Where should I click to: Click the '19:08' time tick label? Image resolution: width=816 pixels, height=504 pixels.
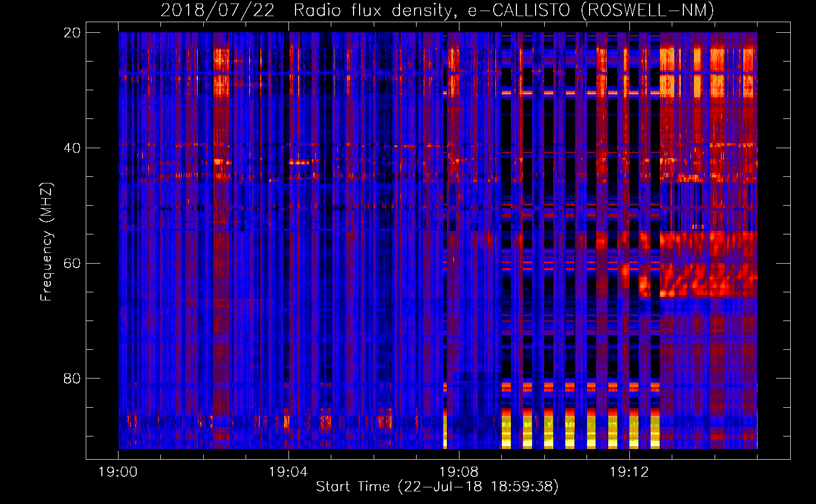(459, 472)
